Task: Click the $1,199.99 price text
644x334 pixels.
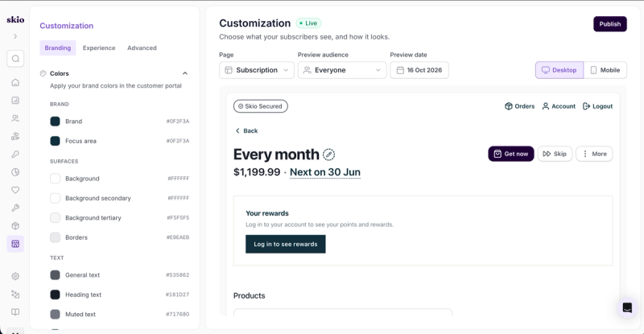Action: [x=257, y=171]
